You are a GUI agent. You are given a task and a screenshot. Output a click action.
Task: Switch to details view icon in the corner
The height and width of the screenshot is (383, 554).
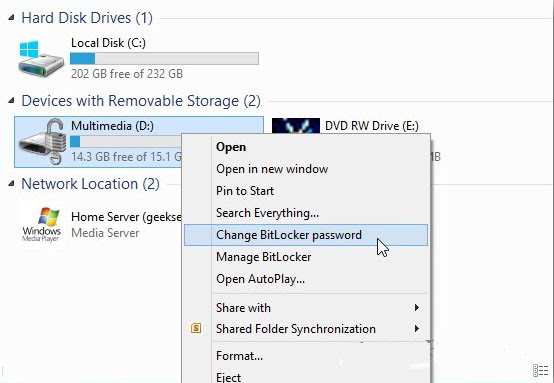[540, 370]
